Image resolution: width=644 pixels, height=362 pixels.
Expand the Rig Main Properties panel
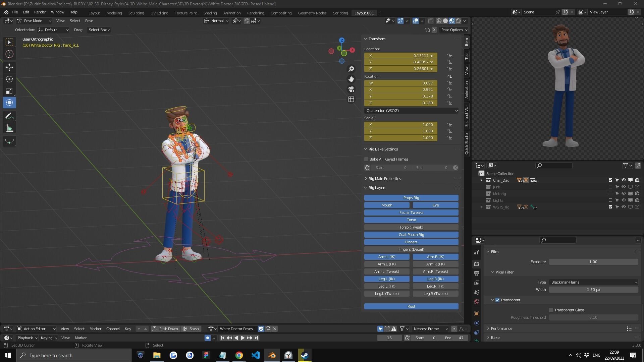point(384,179)
